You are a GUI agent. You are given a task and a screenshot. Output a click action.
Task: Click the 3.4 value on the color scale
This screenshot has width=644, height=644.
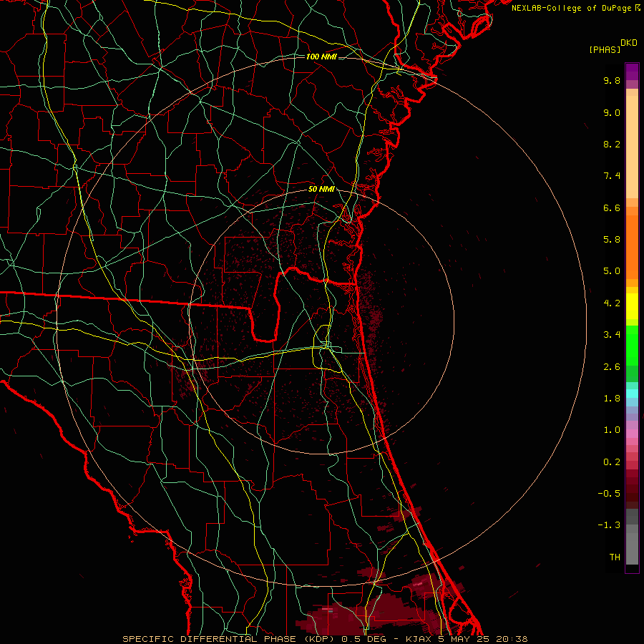click(x=612, y=334)
